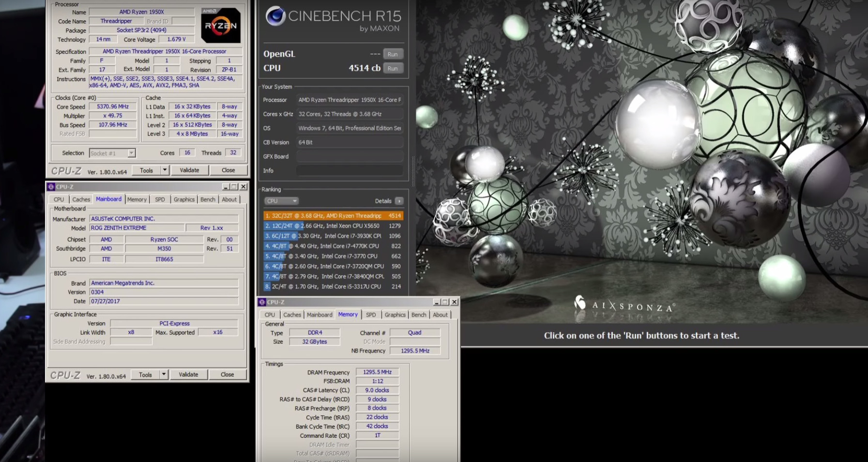
Task: Open the Socket #1 selection dropdown
Action: click(x=131, y=154)
